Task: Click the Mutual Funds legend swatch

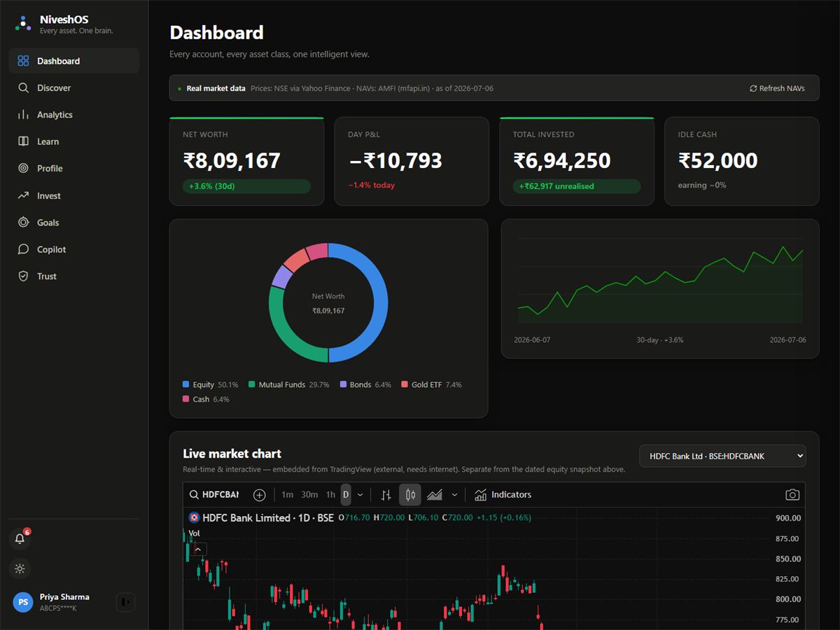Action: 252,384
